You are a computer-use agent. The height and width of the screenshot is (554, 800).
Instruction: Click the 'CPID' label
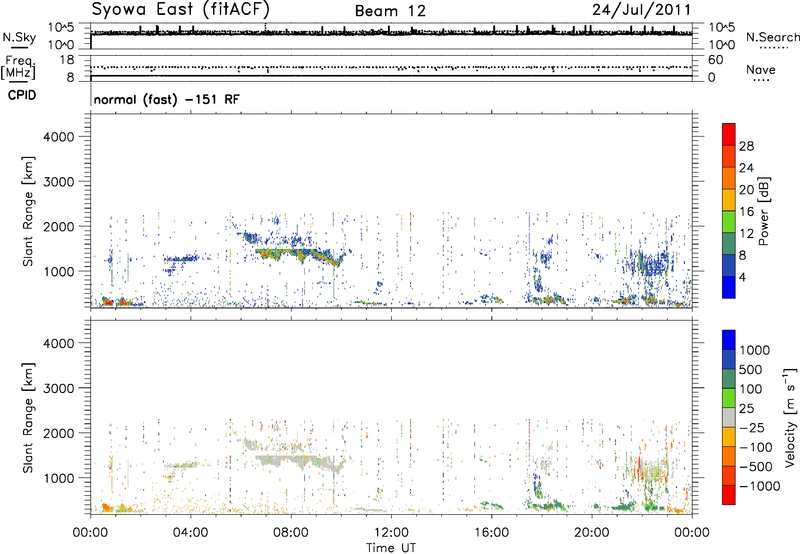pyautogui.click(x=22, y=95)
